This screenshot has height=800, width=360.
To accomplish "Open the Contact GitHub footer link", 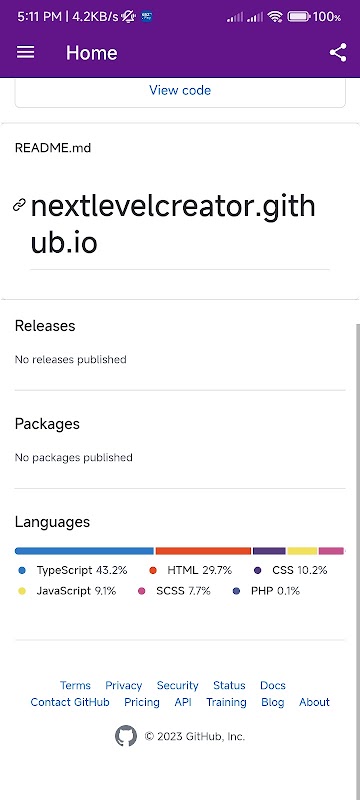I will point(70,702).
